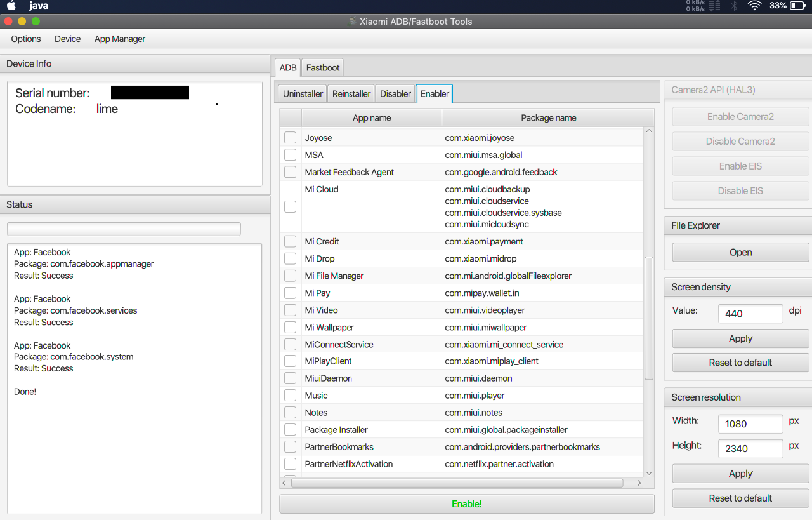Check the PartnerNetflixActivation checkbox
812x520 pixels.
(290, 464)
